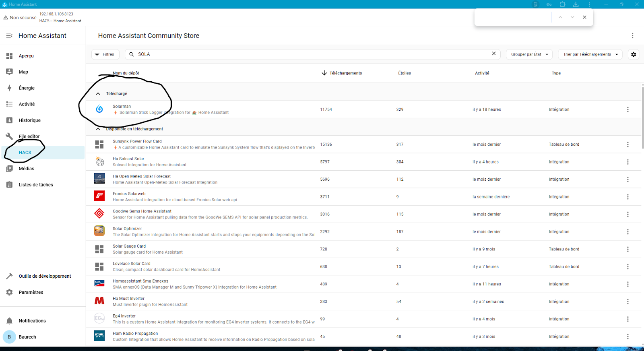Clear the SOLA search text

(x=494, y=54)
